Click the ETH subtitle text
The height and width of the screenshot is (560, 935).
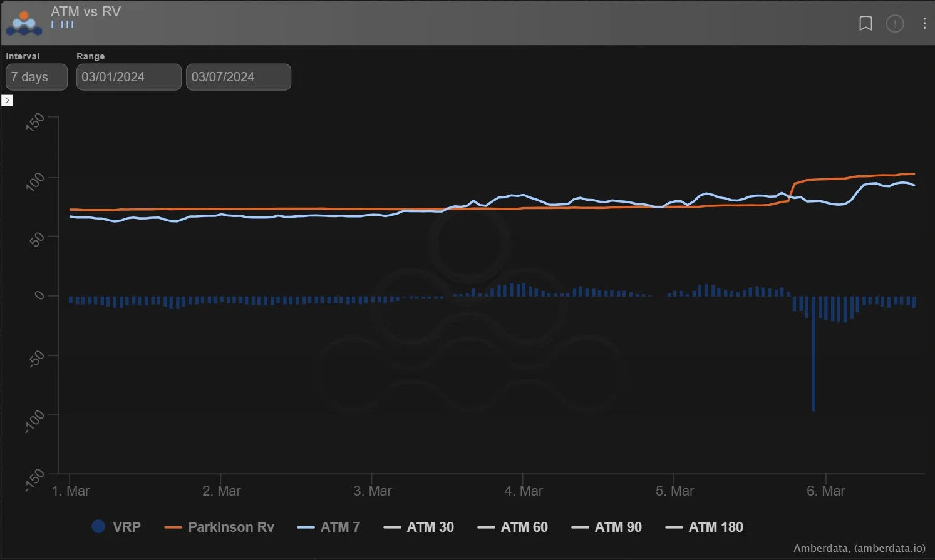[62, 25]
